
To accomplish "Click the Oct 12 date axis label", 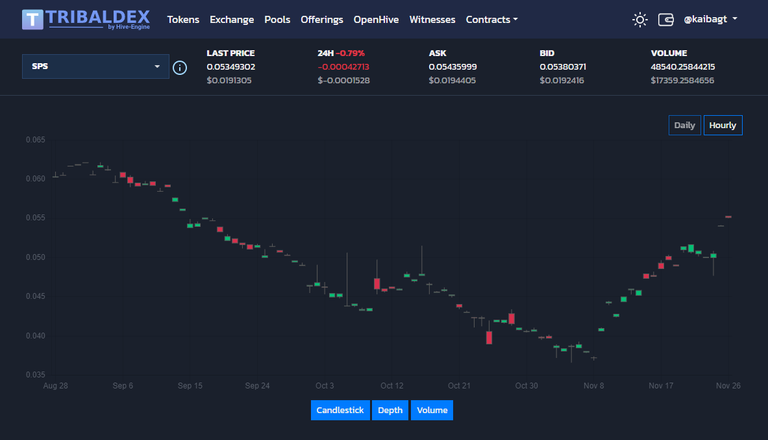I will pyautogui.click(x=392, y=386).
